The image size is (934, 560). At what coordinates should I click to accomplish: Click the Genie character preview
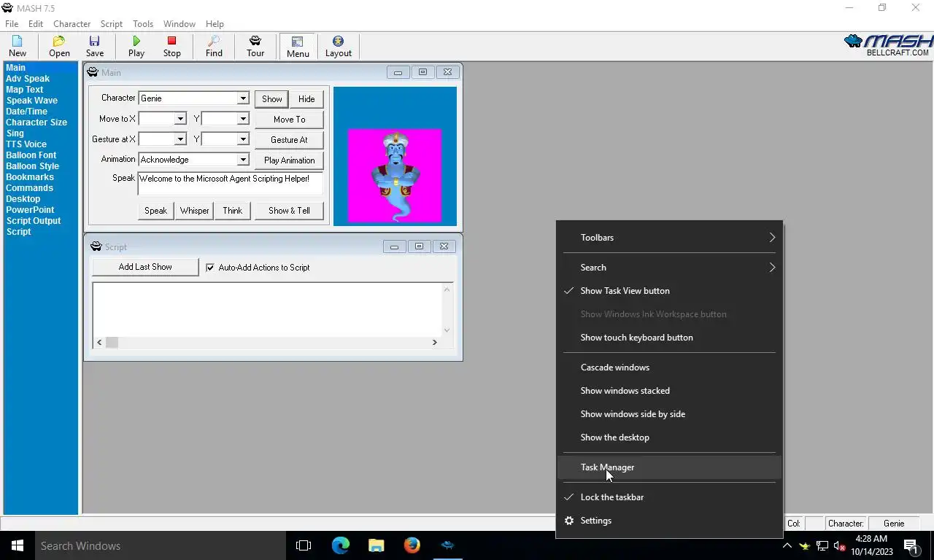(x=395, y=175)
